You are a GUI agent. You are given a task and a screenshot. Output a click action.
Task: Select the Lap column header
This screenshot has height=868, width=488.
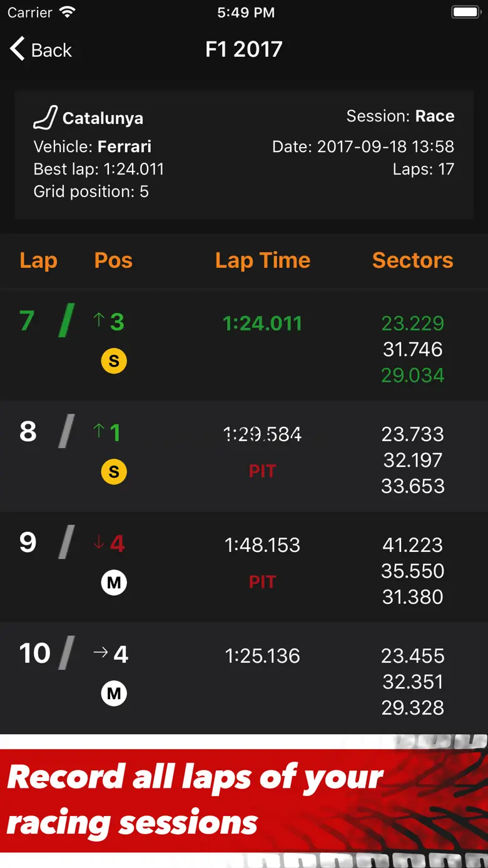pyautogui.click(x=38, y=260)
